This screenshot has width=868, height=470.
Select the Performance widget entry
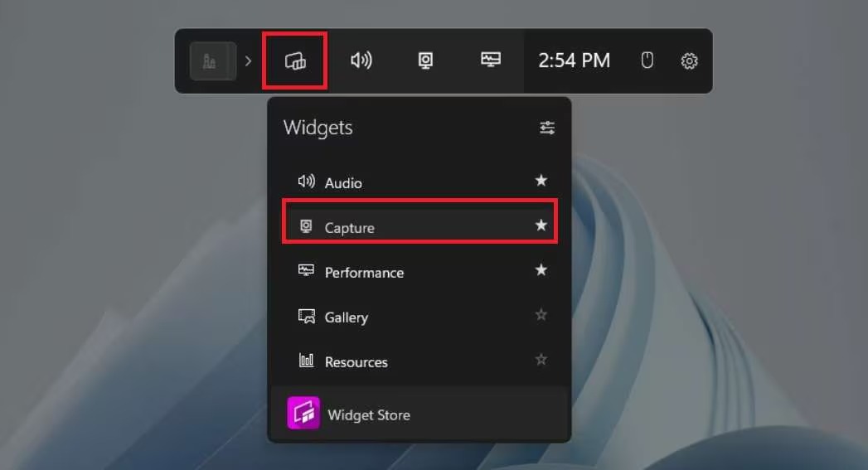[x=419, y=272]
